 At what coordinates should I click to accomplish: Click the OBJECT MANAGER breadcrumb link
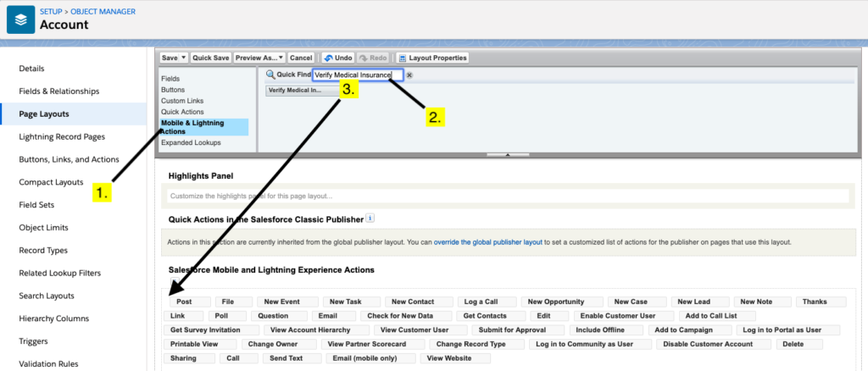pos(102,11)
